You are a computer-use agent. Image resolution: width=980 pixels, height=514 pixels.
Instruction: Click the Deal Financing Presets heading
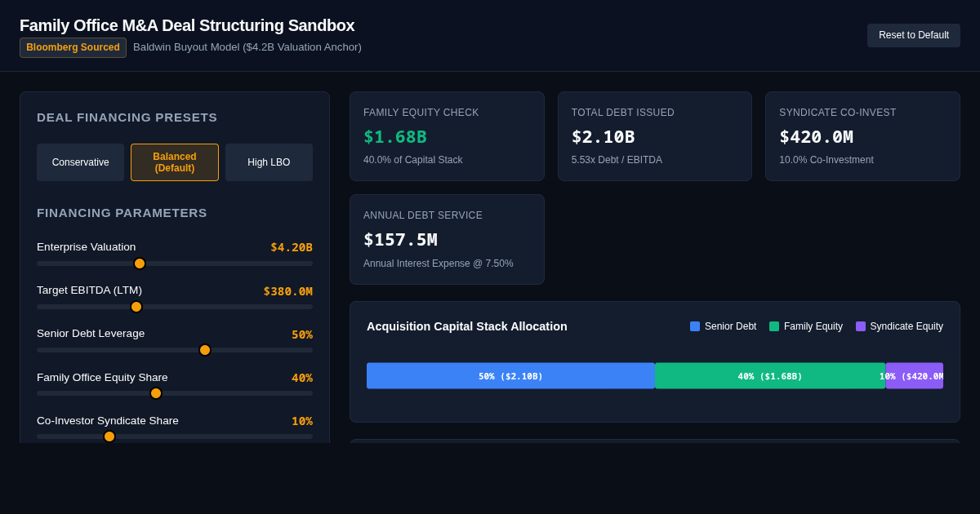tap(127, 117)
